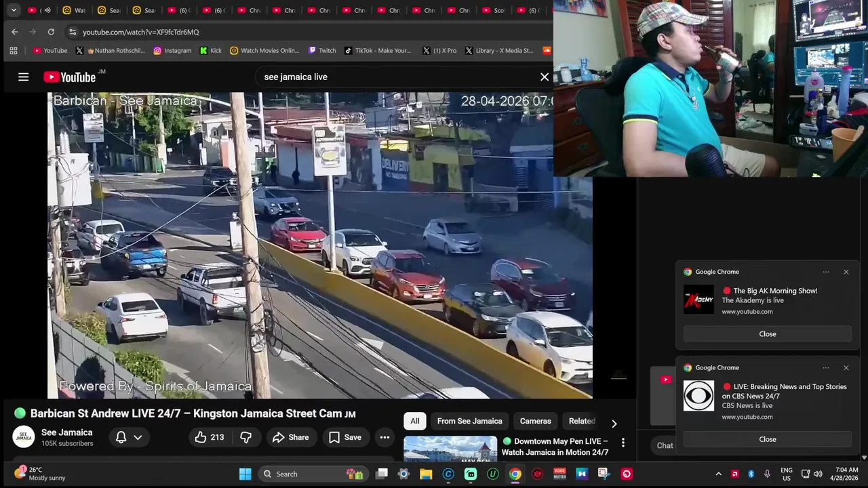Viewport: 868px width, 488px height.
Task: Save the video to a playlist
Action: click(345, 437)
